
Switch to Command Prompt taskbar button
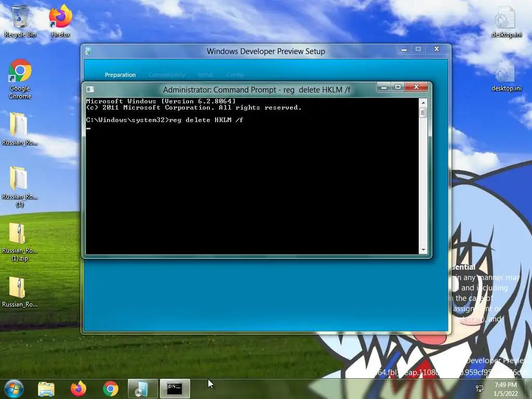[x=175, y=389]
